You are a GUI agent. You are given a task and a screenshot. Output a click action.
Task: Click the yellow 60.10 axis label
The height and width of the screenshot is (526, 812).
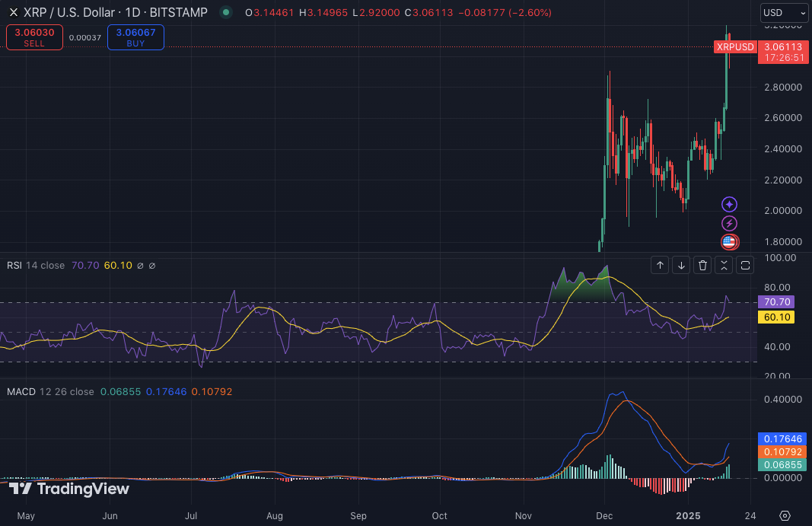pyautogui.click(x=777, y=317)
